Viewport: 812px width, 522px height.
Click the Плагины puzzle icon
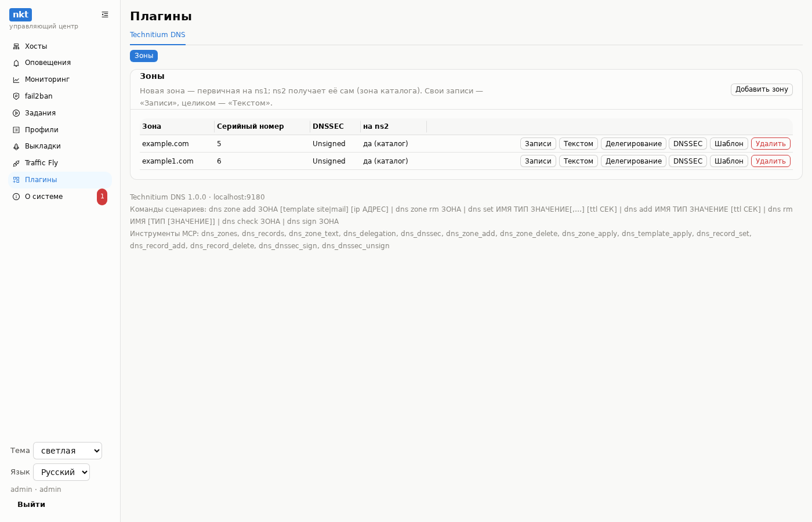(x=16, y=180)
